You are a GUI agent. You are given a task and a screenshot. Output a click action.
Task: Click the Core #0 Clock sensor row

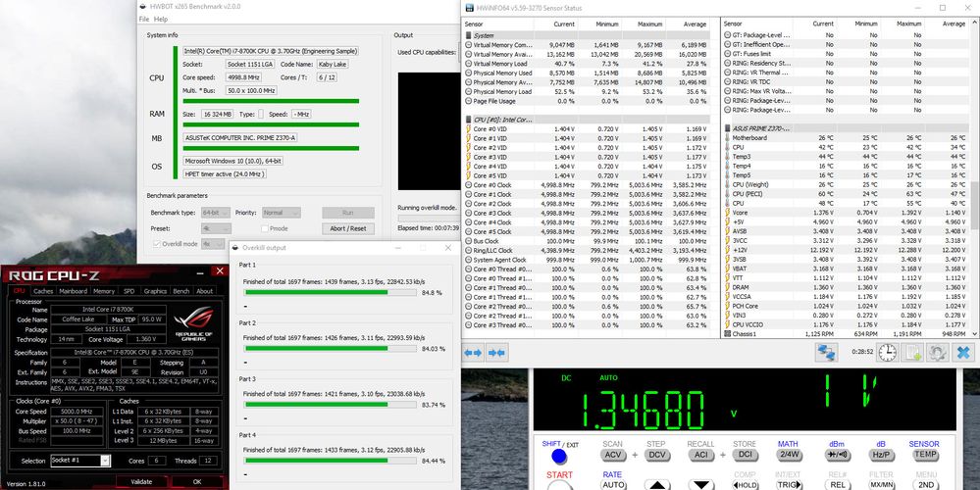pyautogui.click(x=587, y=185)
